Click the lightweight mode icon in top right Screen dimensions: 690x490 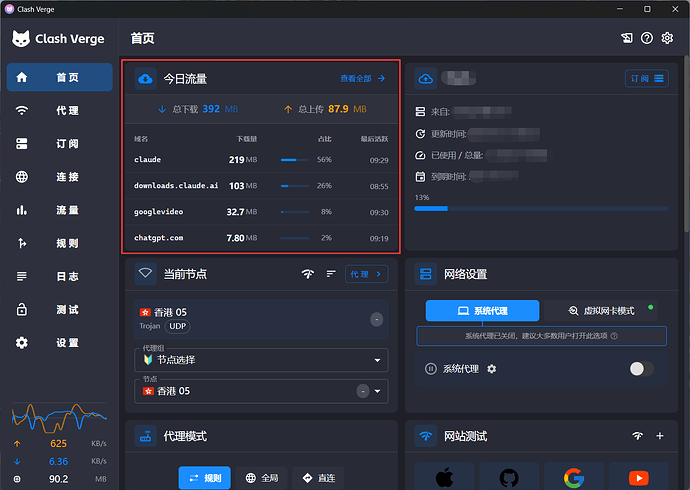point(627,38)
